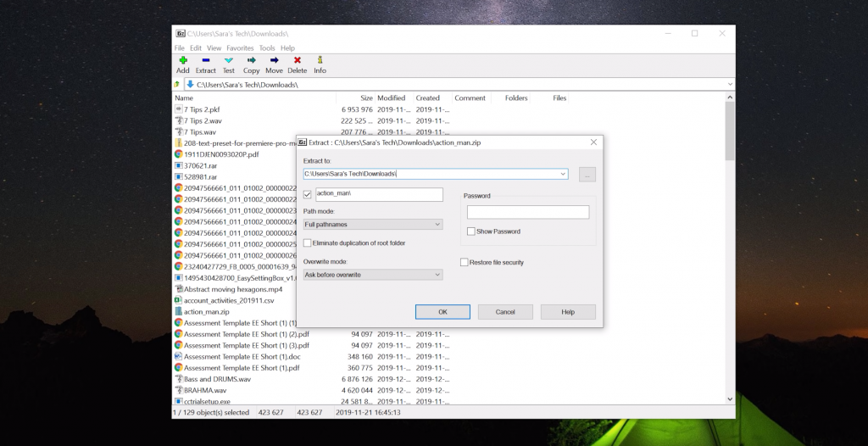Click the red Delete toolbar icon

tap(298, 61)
